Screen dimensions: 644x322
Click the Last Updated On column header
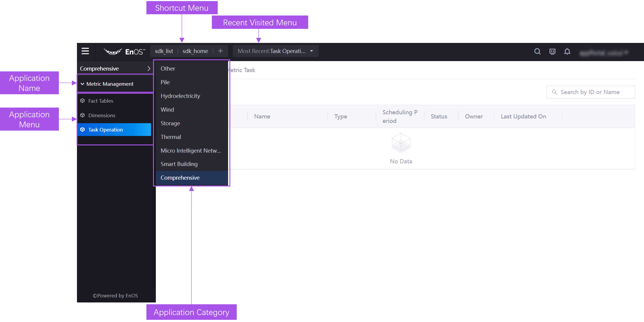(x=523, y=116)
